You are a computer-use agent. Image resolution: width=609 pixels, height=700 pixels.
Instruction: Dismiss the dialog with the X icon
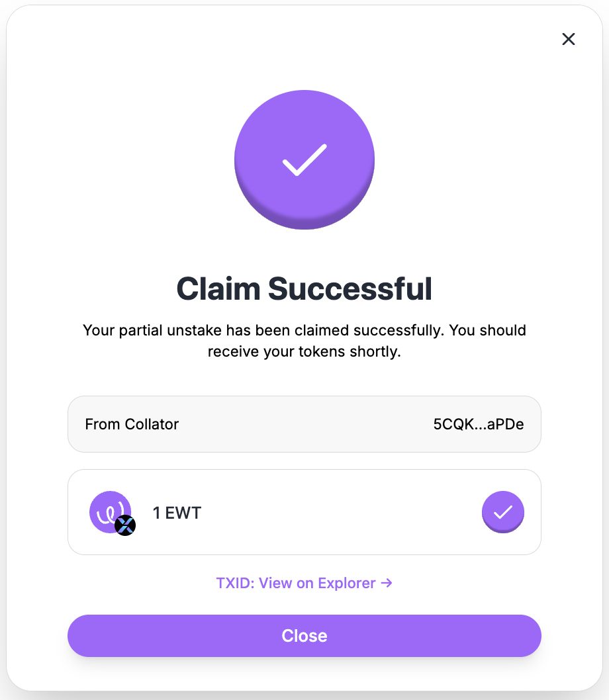point(568,39)
